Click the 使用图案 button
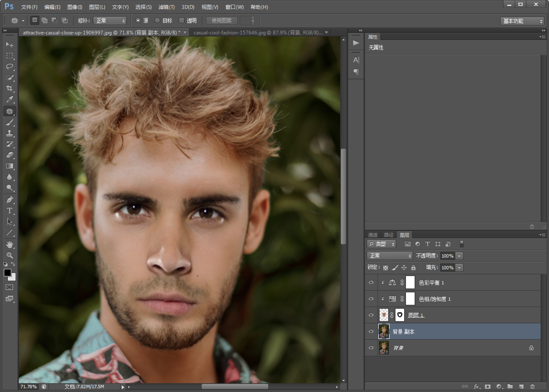The width and height of the screenshot is (549, 392). pos(221,21)
